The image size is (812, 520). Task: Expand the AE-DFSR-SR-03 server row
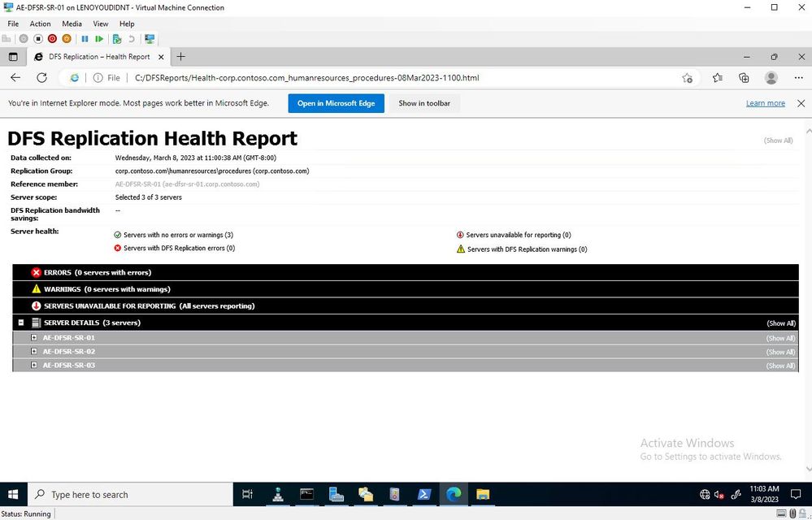[x=33, y=366]
